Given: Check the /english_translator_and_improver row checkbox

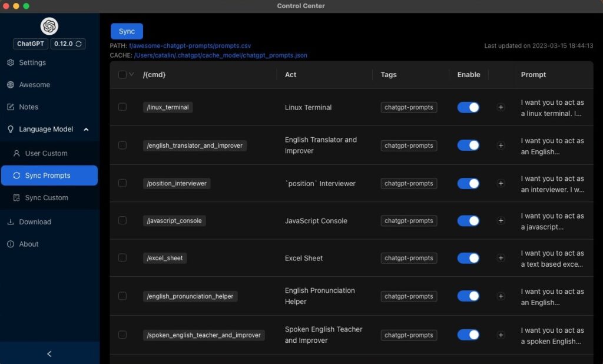Looking at the screenshot, I should coord(122,145).
